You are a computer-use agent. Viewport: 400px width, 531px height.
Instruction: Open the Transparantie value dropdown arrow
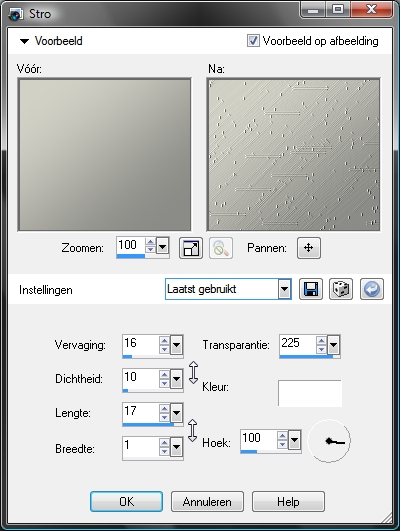click(334, 345)
